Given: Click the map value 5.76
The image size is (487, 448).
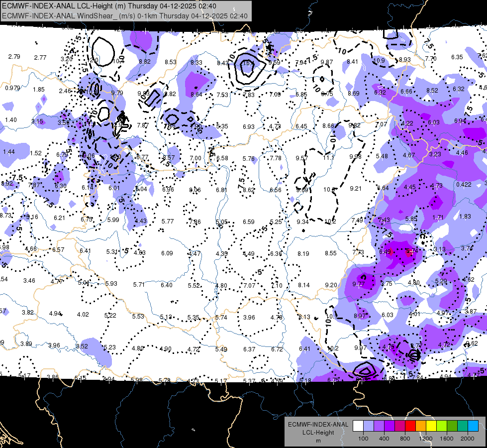Looking at the screenshot, I should (248, 159).
